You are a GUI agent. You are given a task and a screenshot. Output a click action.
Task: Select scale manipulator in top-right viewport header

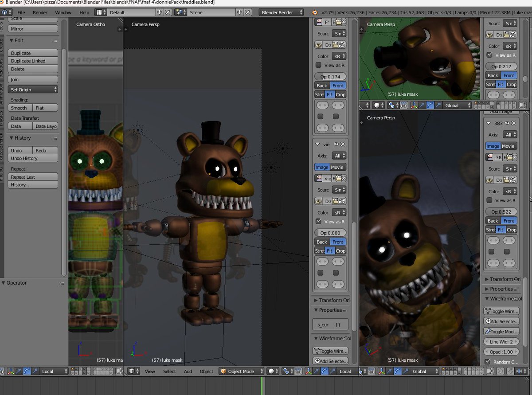click(438, 106)
